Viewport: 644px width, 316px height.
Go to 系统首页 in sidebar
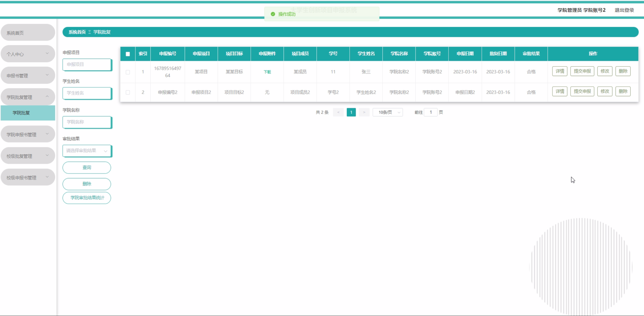pyautogui.click(x=28, y=33)
